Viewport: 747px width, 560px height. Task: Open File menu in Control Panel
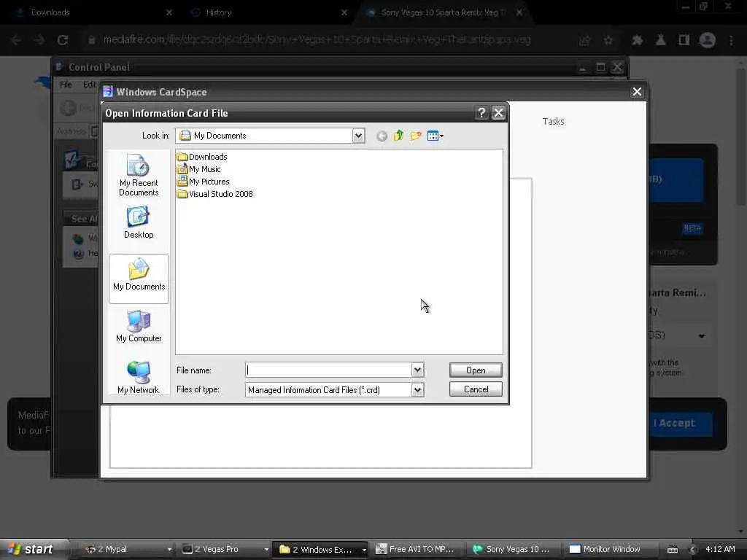[66, 85]
